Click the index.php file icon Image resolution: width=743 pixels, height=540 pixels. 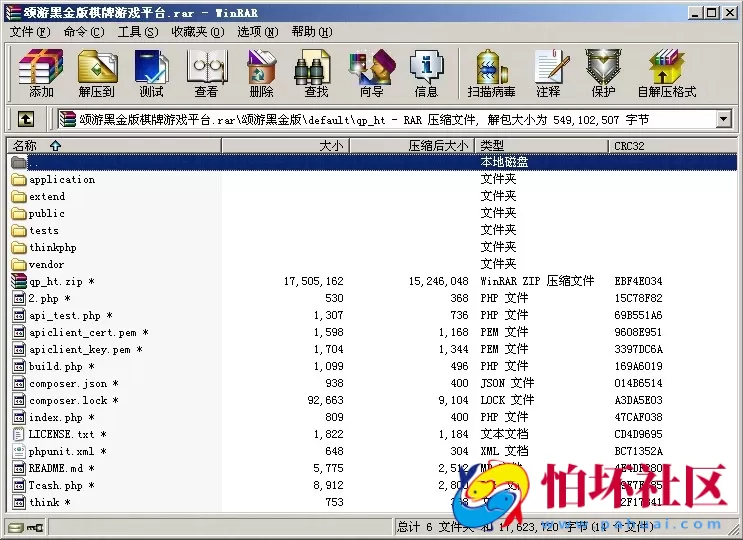coord(19,417)
